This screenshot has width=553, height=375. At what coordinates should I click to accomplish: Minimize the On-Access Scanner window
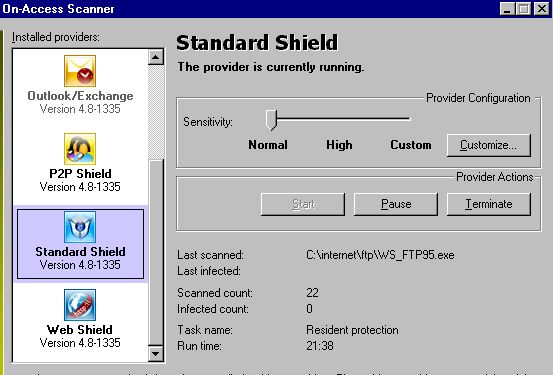pos(507,8)
